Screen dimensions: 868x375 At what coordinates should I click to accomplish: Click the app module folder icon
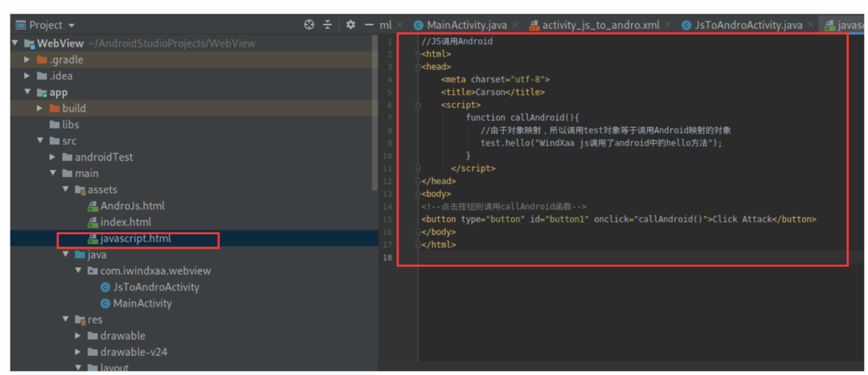[x=42, y=93]
